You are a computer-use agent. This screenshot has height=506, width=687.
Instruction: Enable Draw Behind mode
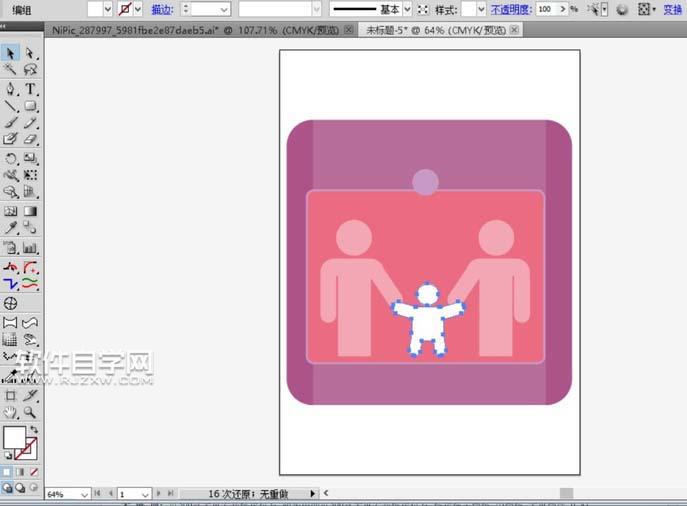coord(20,487)
